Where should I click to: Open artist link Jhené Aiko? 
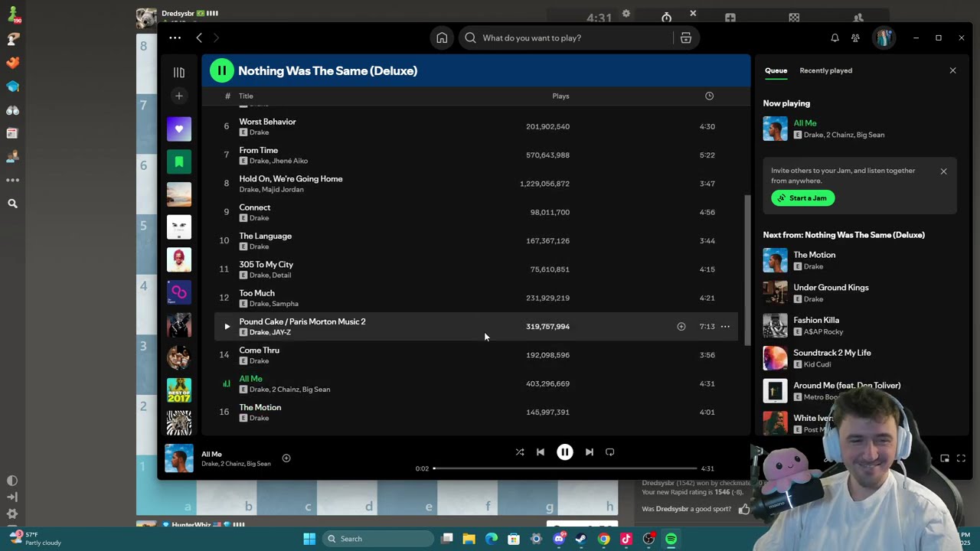click(290, 161)
